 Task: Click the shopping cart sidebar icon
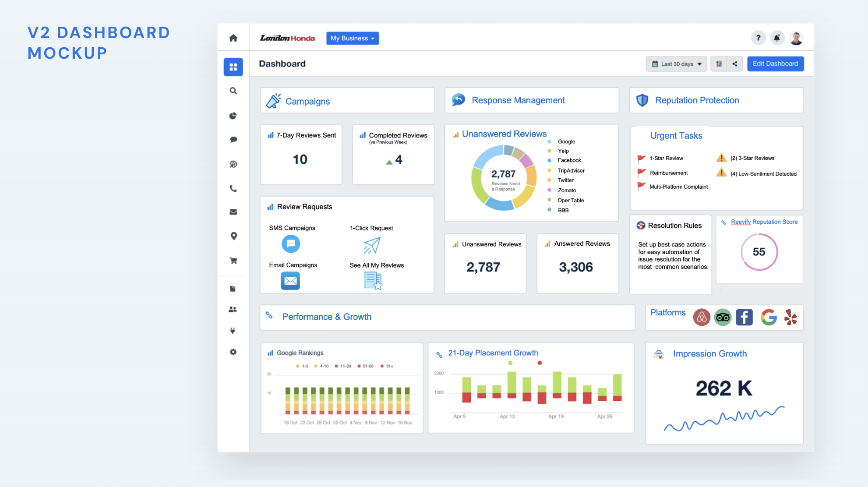233,261
